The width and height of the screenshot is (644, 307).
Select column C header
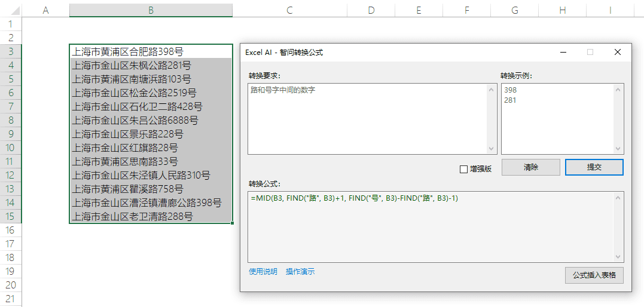(x=290, y=11)
